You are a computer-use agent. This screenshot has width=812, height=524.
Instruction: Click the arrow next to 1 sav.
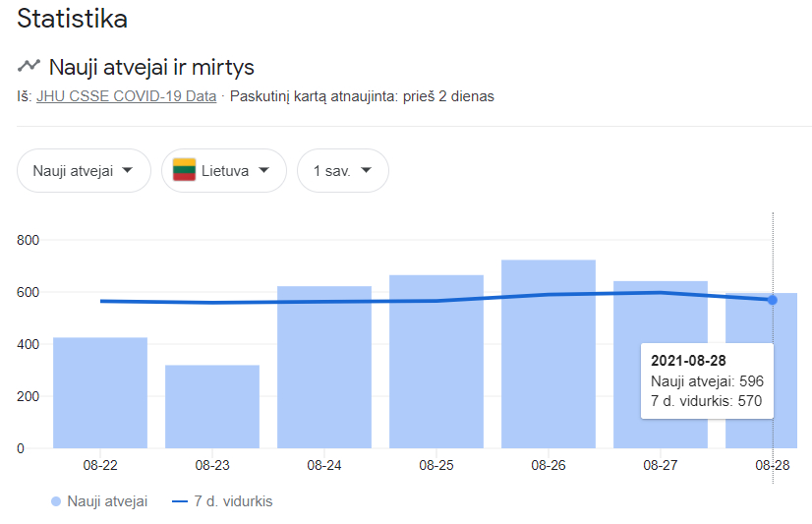[366, 170]
